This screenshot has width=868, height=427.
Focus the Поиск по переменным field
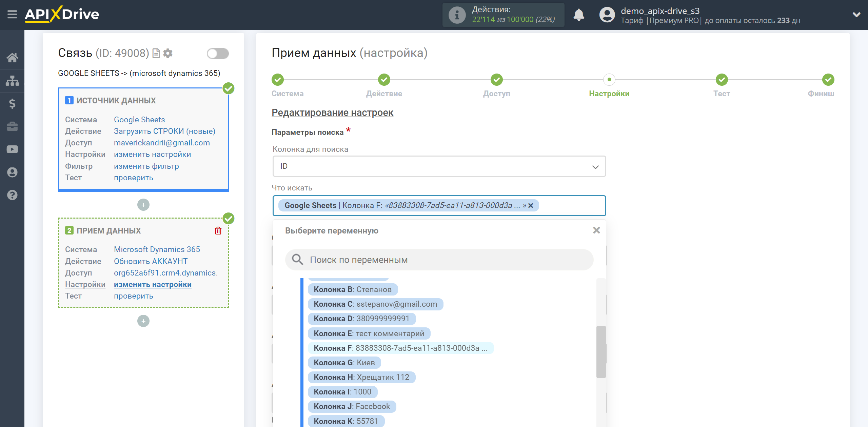pos(439,260)
